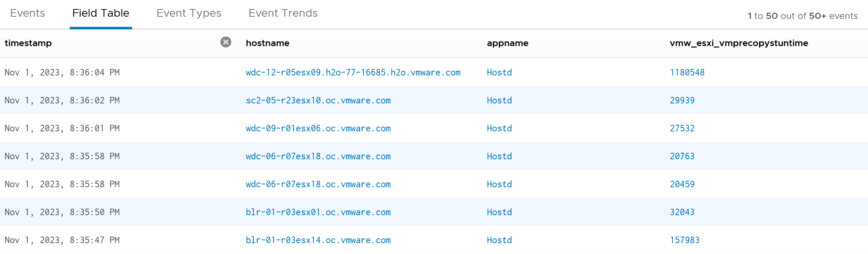Click Hostd in the 20763 row
Screen dimensions: 868x254
(500, 156)
